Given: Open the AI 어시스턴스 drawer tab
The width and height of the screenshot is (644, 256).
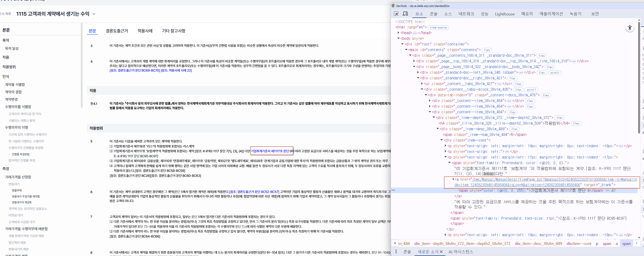Looking at the screenshot, I should tap(461, 251).
